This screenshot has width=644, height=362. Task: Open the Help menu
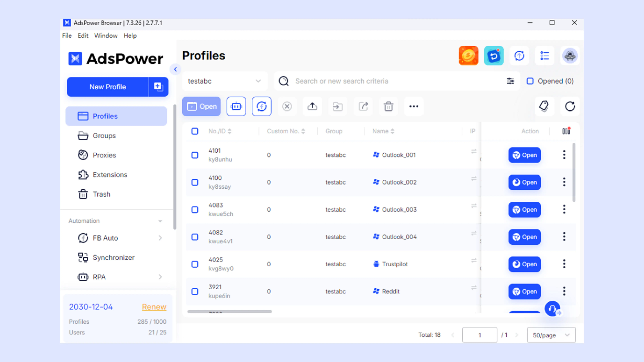[130, 36]
